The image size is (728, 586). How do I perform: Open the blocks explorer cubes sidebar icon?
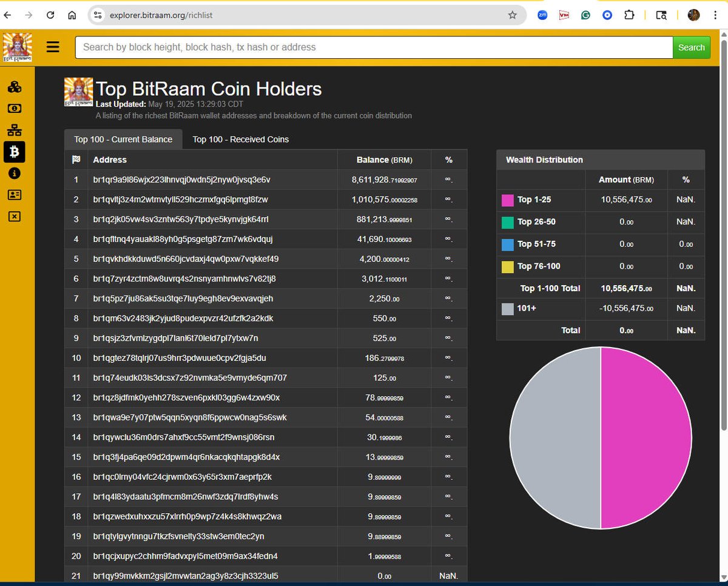tap(15, 87)
